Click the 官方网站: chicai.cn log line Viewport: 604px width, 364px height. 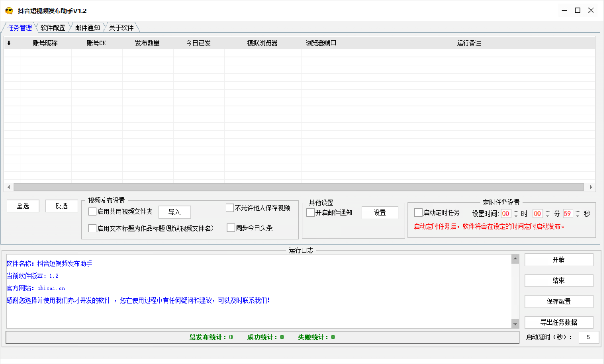tap(36, 288)
